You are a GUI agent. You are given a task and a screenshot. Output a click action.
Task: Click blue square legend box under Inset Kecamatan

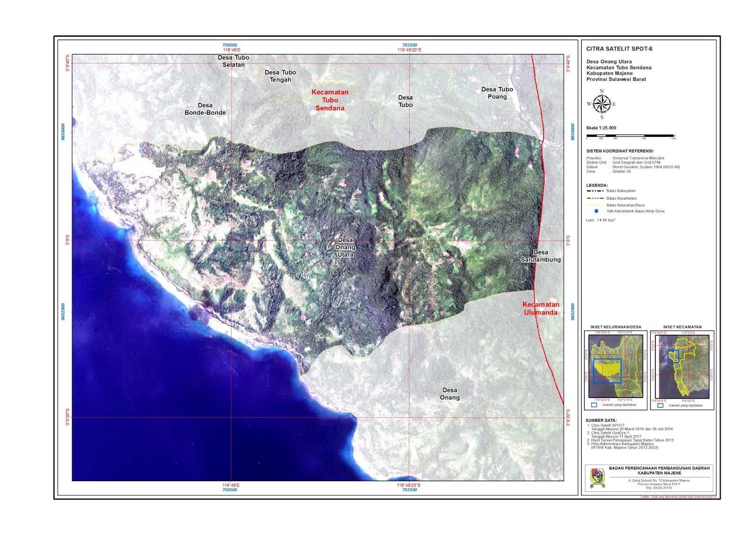660,405
